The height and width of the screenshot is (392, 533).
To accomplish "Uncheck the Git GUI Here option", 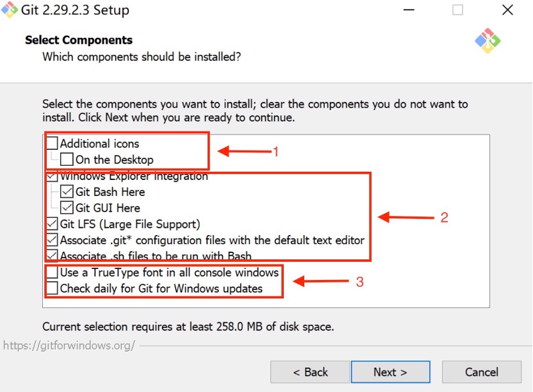I will click(67, 208).
